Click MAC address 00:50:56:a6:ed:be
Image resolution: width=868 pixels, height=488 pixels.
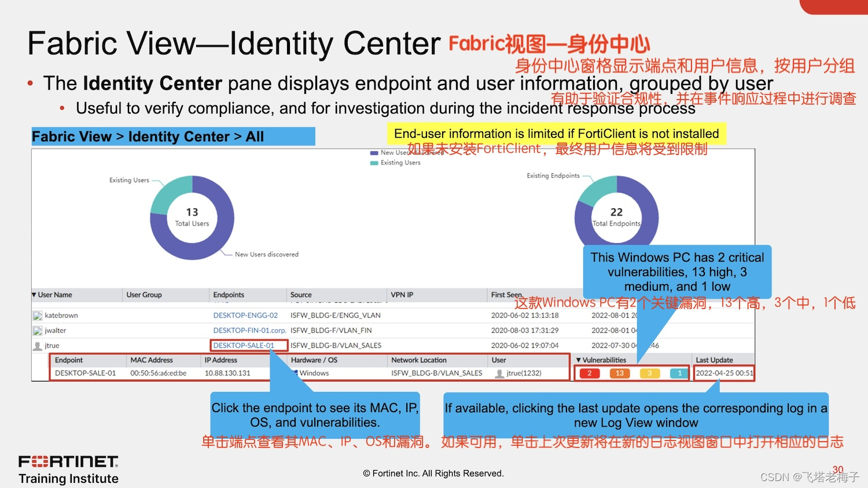(x=159, y=373)
